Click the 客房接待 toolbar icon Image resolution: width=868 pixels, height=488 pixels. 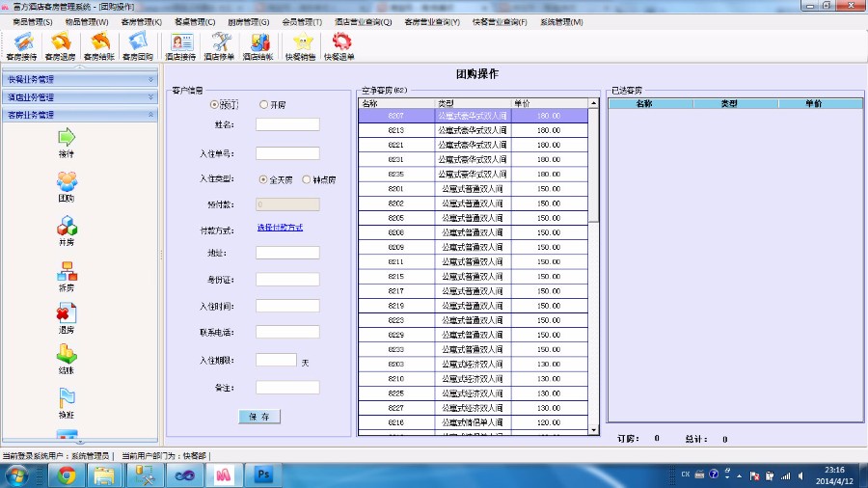click(22, 46)
